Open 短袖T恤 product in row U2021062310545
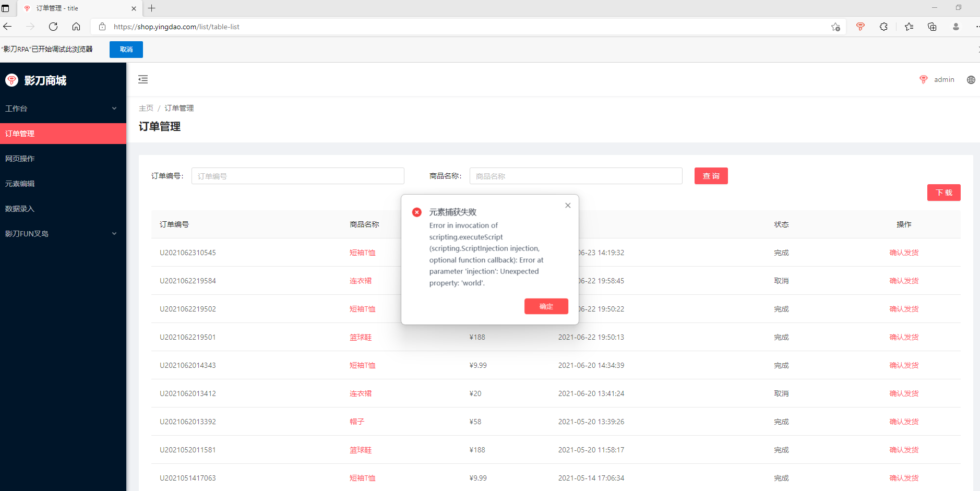The height and width of the screenshot is (491, 980). [363, 253]
